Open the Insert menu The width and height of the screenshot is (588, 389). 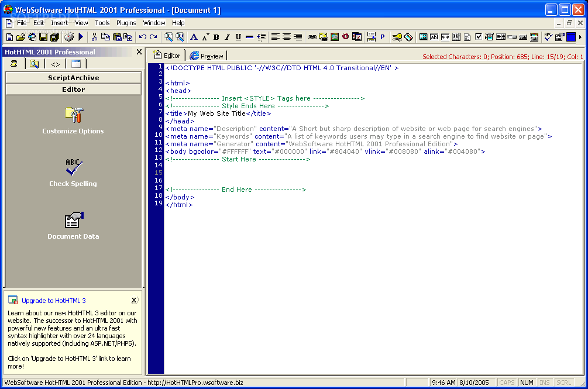point(59,23)
